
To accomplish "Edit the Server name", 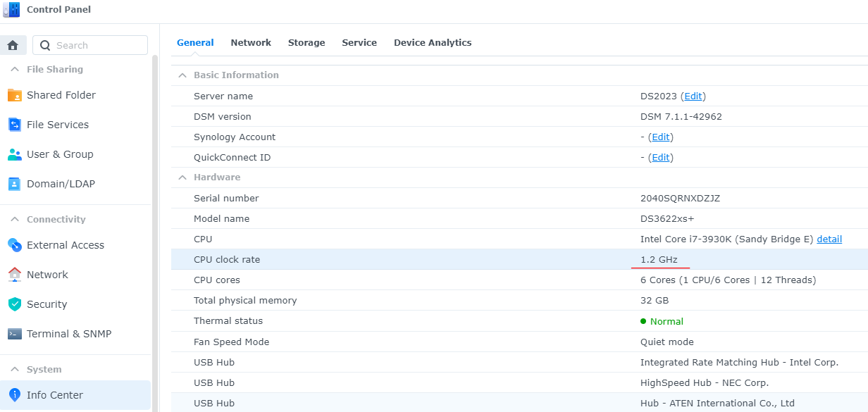I will (x=693, y=96).
